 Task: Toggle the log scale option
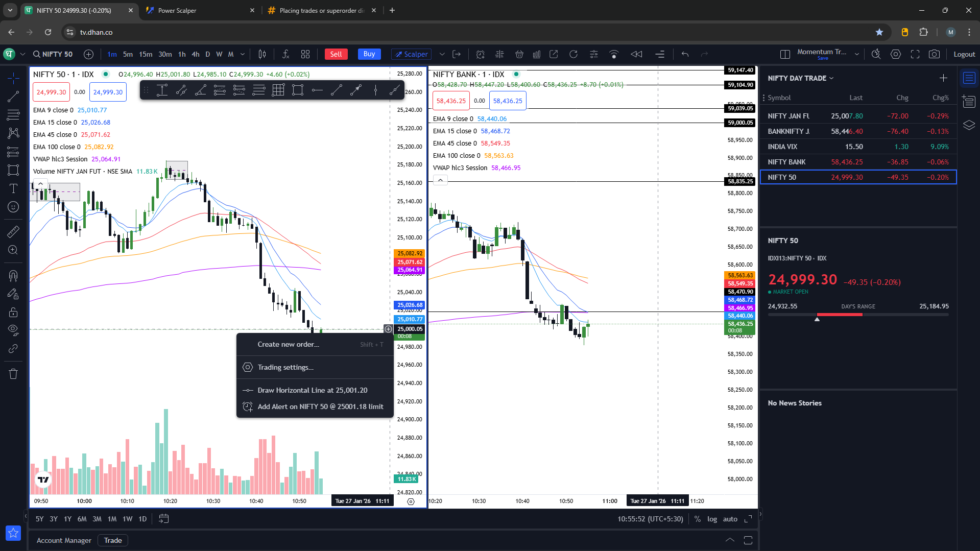click(712, 519)
